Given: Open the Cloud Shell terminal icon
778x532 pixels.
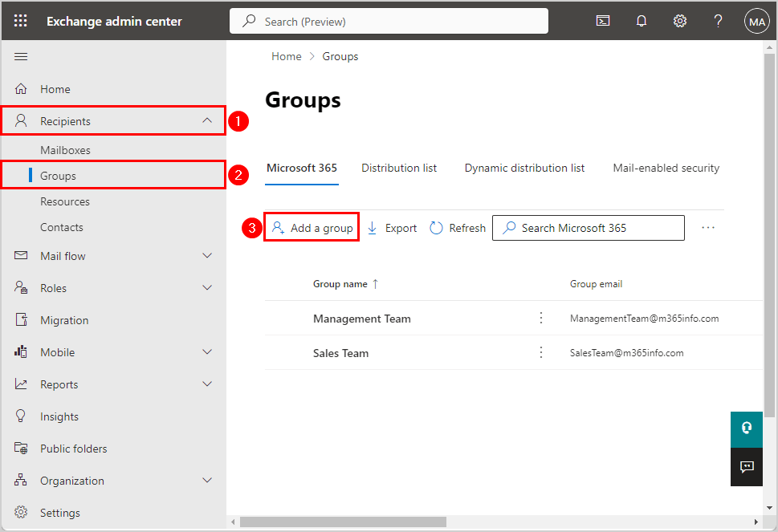Looking at the screenshot, I should pyautogui.click(x=603, y=21).
